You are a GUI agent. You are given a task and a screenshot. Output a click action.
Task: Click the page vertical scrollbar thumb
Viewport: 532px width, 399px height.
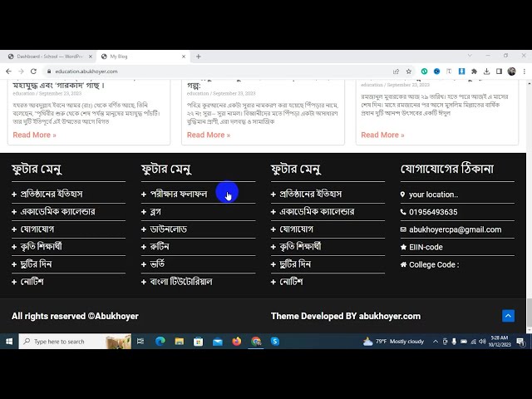529,313
